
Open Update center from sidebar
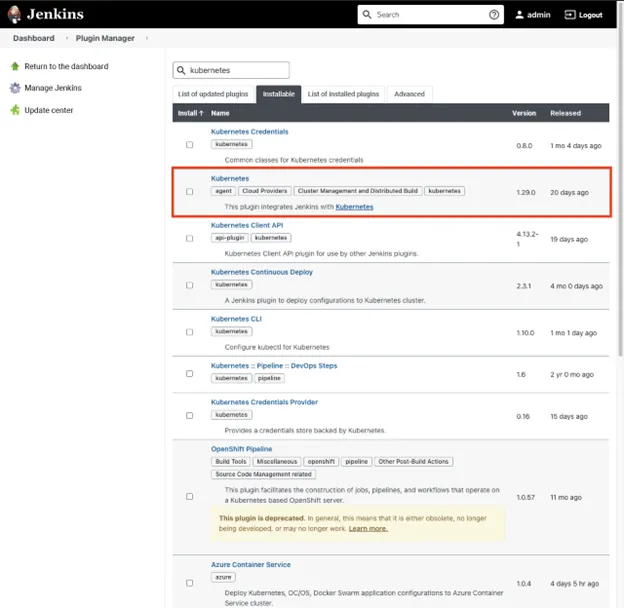(x=49, y=110)
